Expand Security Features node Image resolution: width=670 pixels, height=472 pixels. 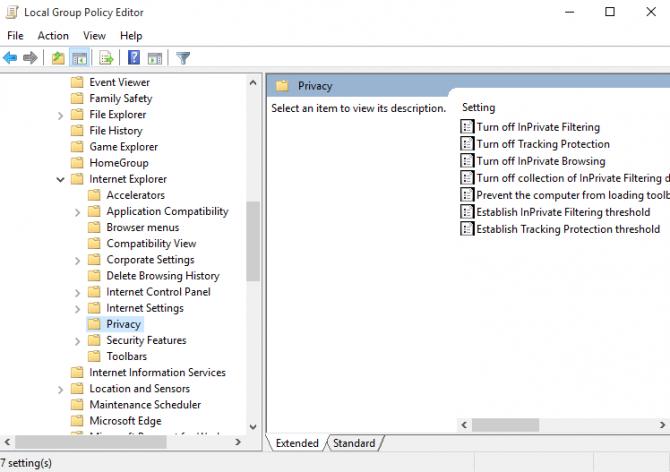click(x=77, y=341)
